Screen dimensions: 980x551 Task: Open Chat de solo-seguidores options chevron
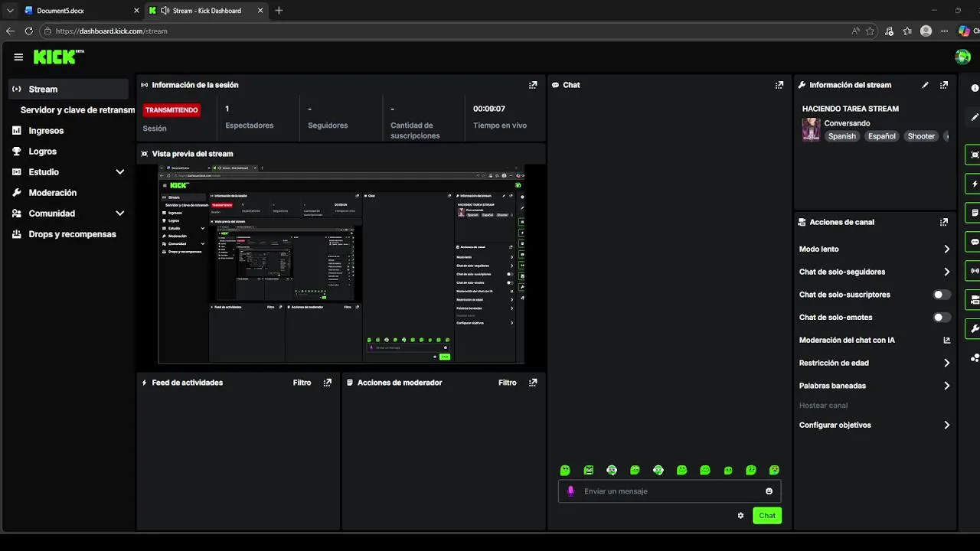click(x=947, y=272)
